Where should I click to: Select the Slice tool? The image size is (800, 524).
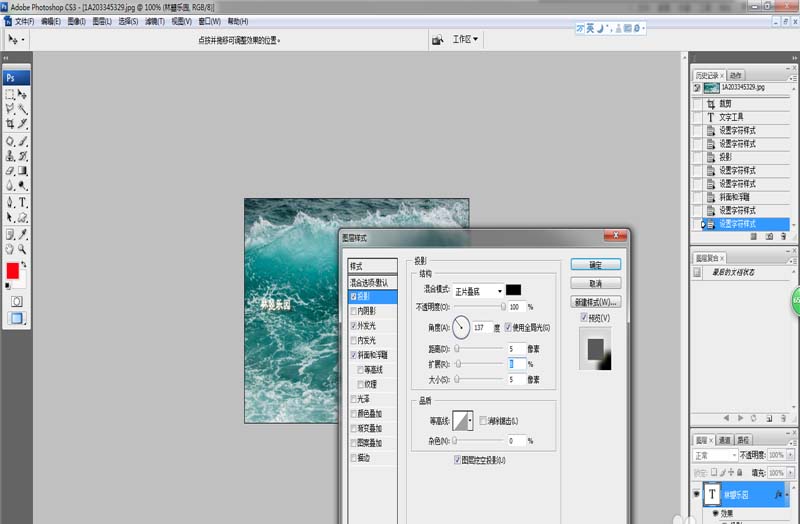tap(22, 123)
